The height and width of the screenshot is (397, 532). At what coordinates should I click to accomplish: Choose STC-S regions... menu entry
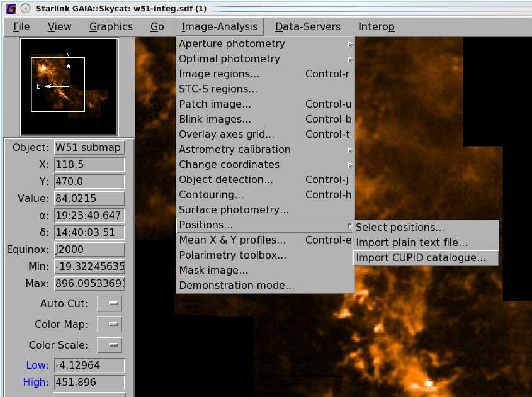pyautogui.click(x=265, y=89)
